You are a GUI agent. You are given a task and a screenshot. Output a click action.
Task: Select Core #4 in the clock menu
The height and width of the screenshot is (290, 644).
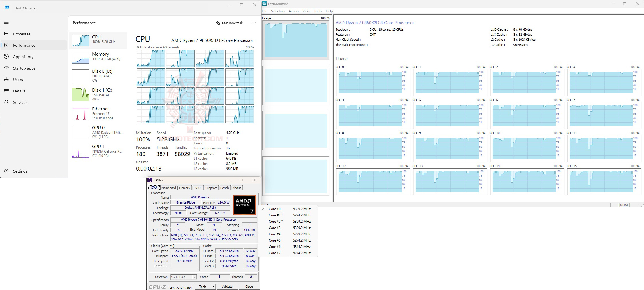click(x=288, y=234)
